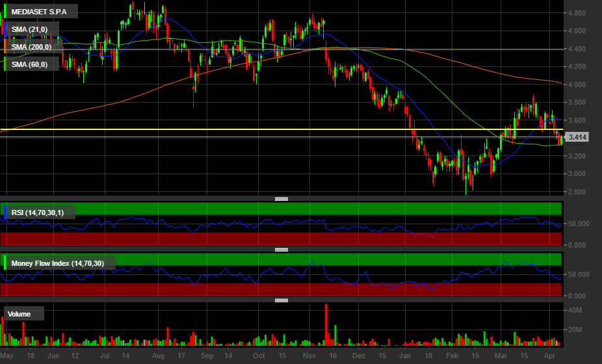Click the Dec label on the date axis
602x364 pixels.
(x=359, y=356)
